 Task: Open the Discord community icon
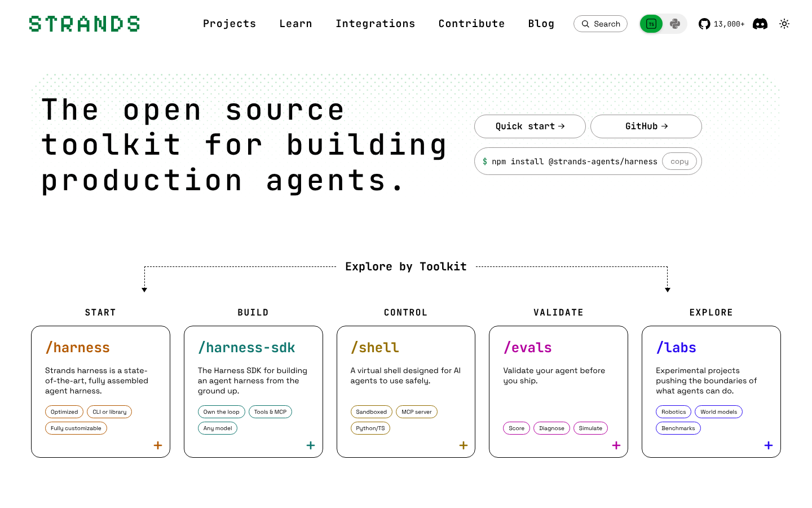click(x=760, y=24)
